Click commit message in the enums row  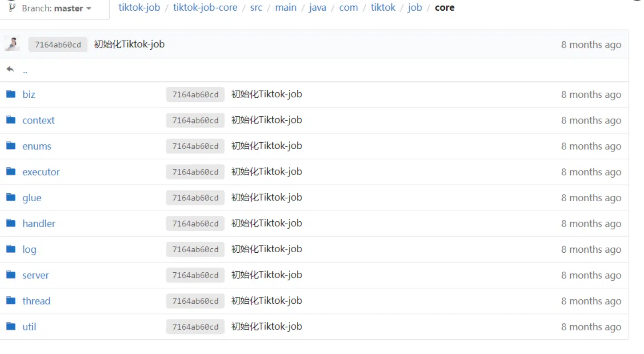267,145
